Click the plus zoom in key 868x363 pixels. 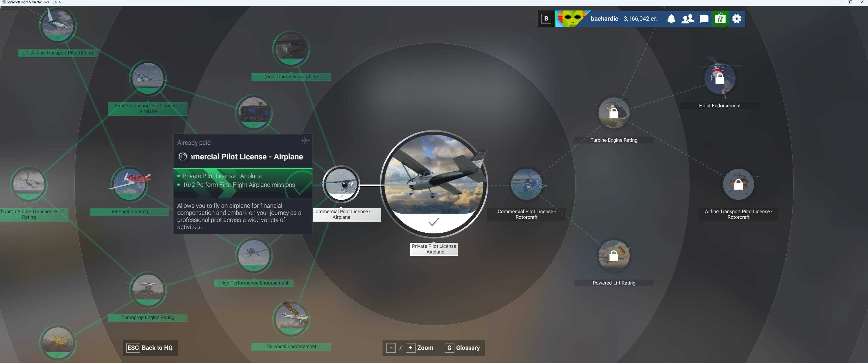coord(410,348)
